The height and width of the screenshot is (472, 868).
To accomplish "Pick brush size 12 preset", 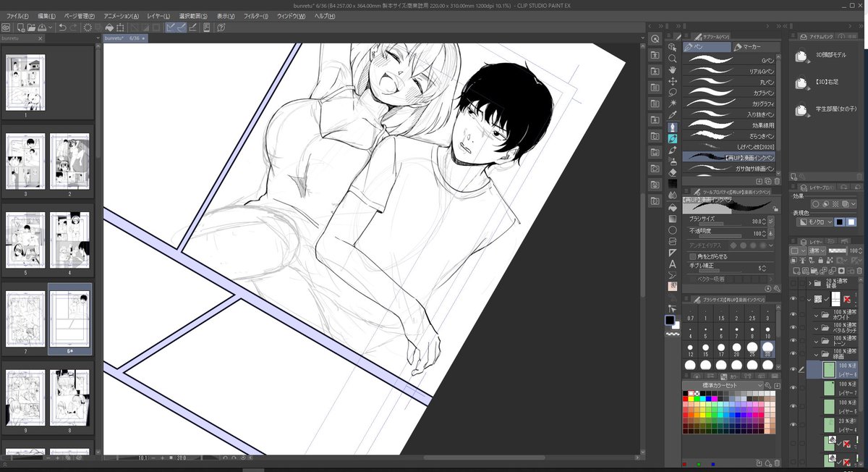I will (691, 350).
